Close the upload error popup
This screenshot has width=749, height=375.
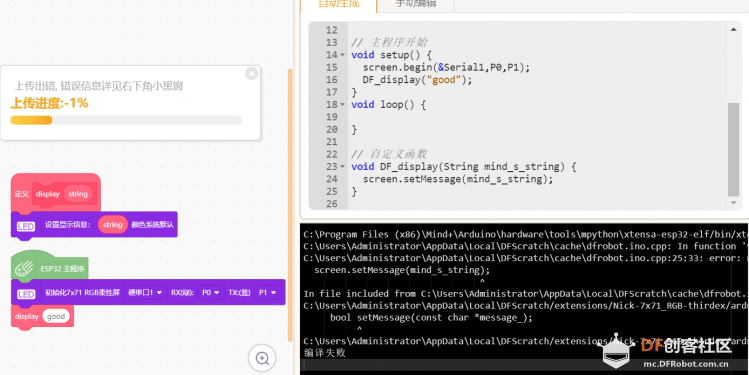251,73
